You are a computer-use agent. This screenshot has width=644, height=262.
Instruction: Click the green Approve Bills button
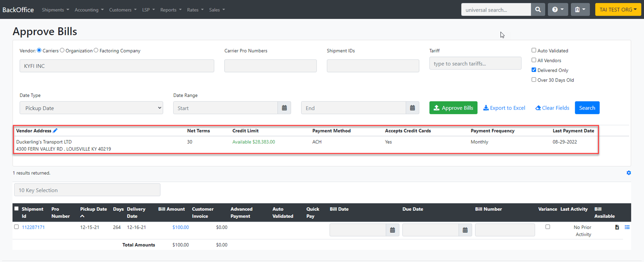pos(453,108)
